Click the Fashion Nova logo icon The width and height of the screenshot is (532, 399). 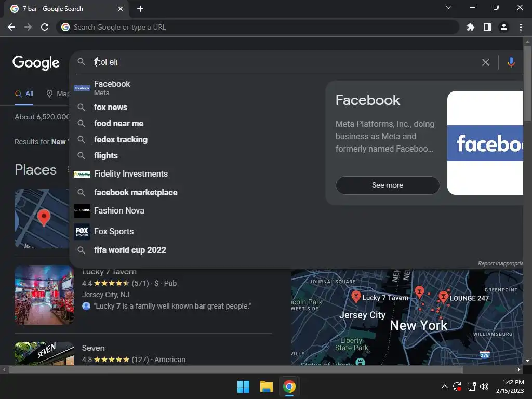(x=82, y=211)
